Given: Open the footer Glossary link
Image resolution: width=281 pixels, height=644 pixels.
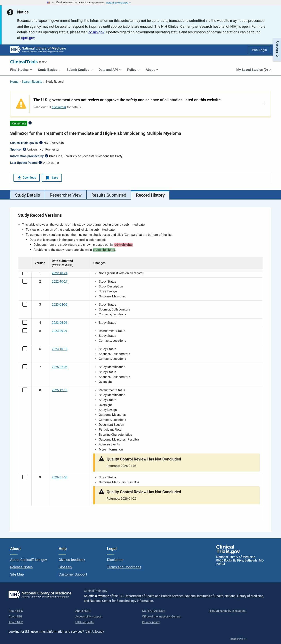Looking at the screenshot, I should pyautogui.click(x=65, y=567).
